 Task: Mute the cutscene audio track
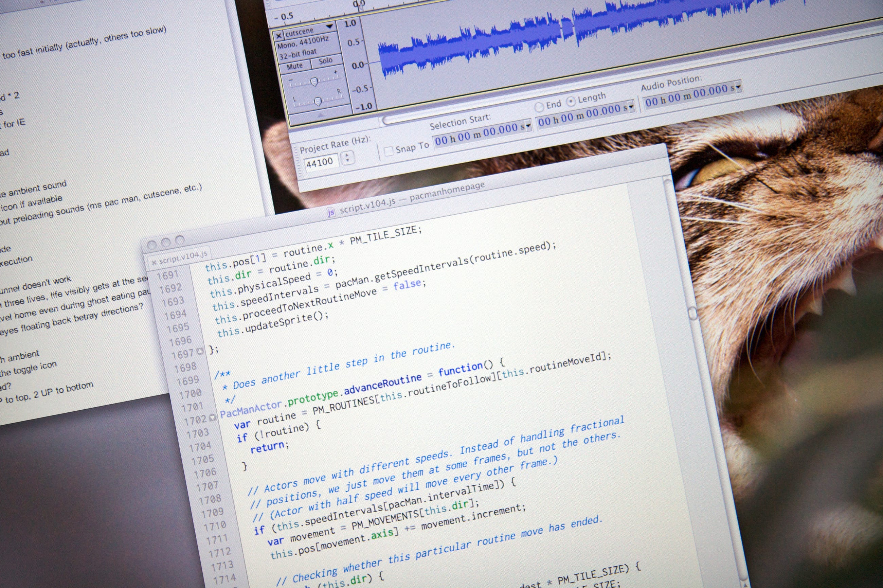click(x=295, y=66)
